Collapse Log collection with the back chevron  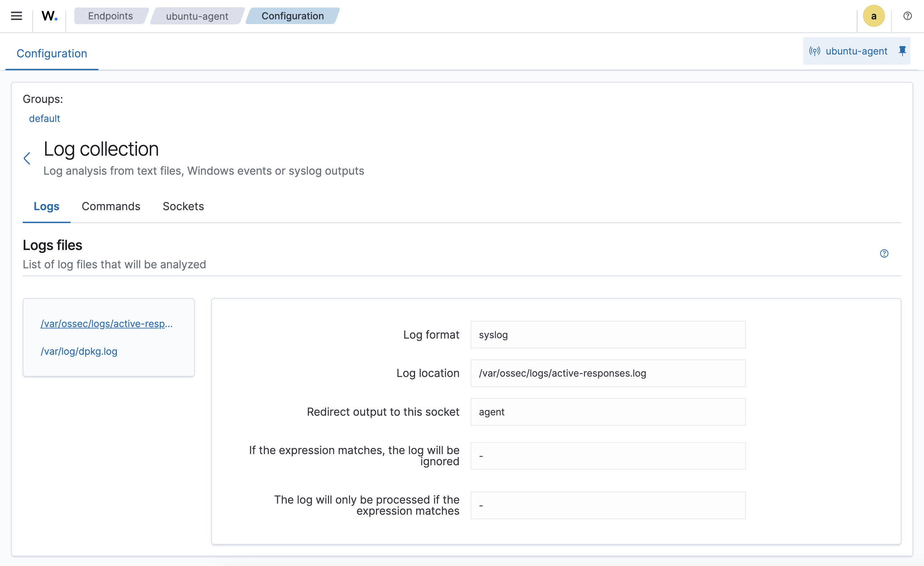(27, 158)
